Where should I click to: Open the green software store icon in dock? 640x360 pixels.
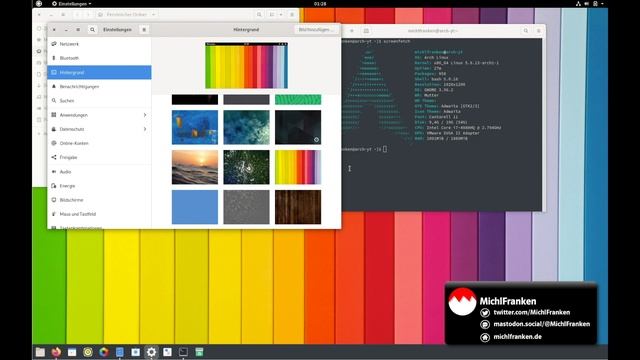click(x=199, y=352)
